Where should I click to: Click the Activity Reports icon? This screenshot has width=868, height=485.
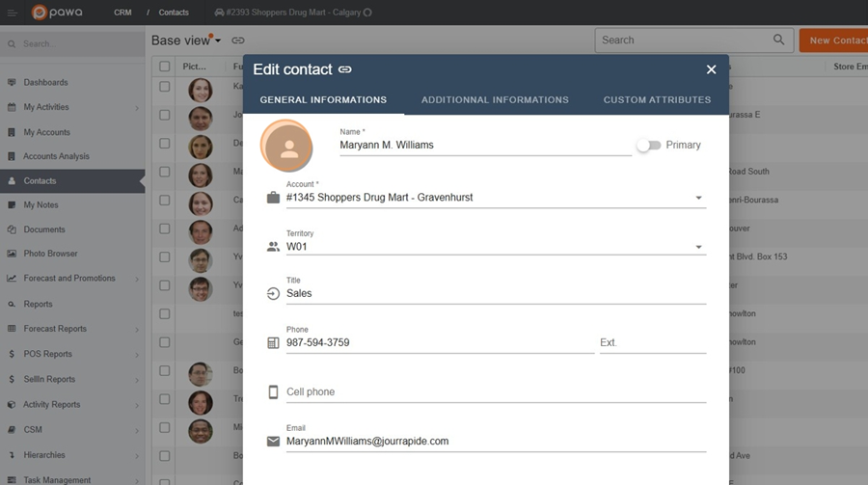point(12,405)
